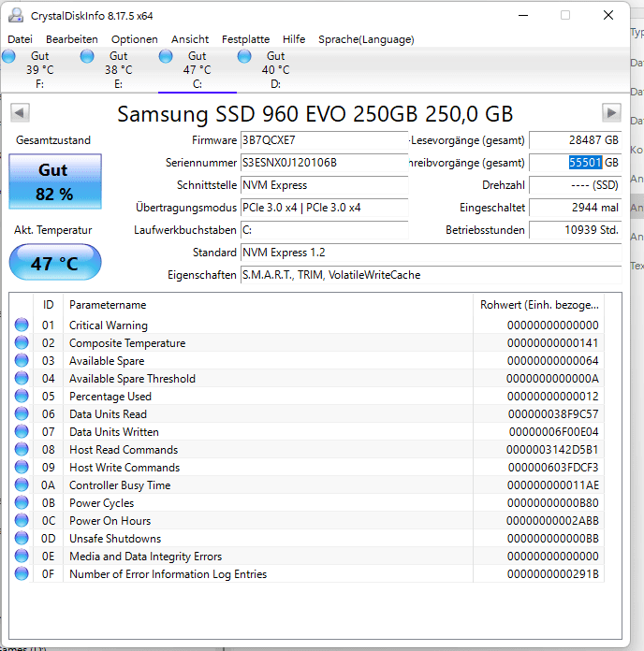Click status orb of Percentage Used row
The height and width of the screenshot is (651, 644).
pyautogui.click(x=22, y=396)
